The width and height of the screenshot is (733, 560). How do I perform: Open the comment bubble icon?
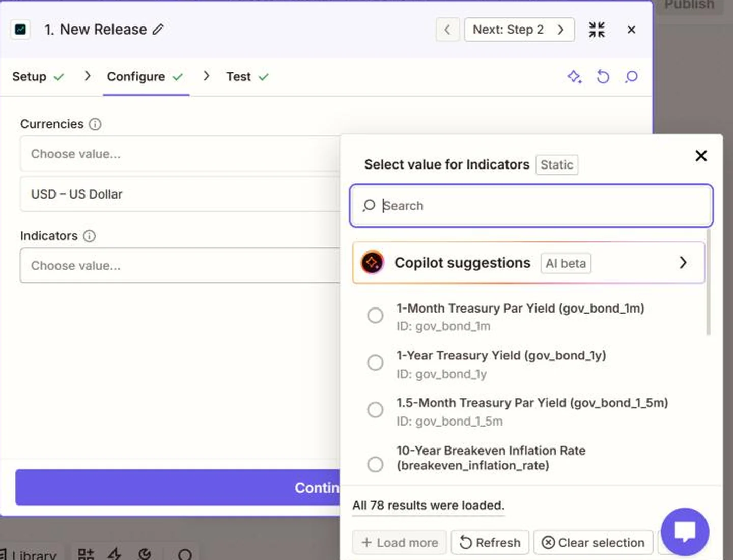pos(631,77)
